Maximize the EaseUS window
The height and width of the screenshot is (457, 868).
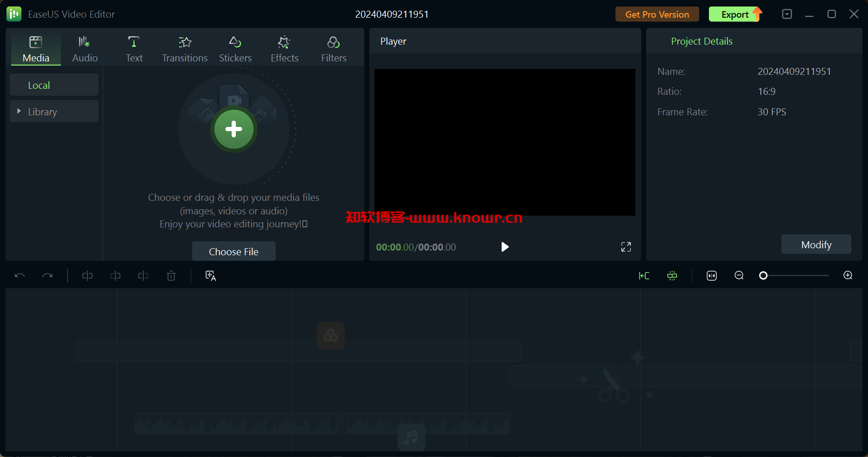point(832,14)
